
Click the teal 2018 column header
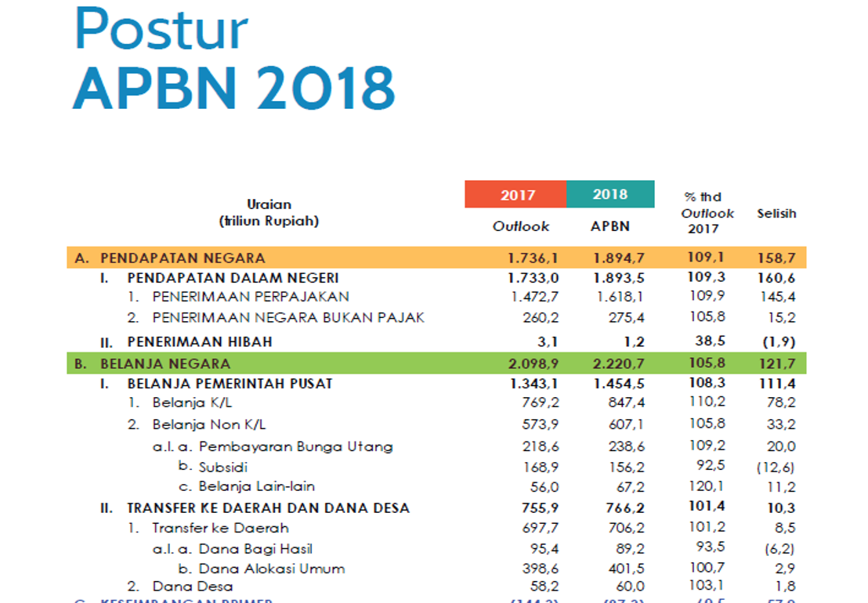[610, 194]
